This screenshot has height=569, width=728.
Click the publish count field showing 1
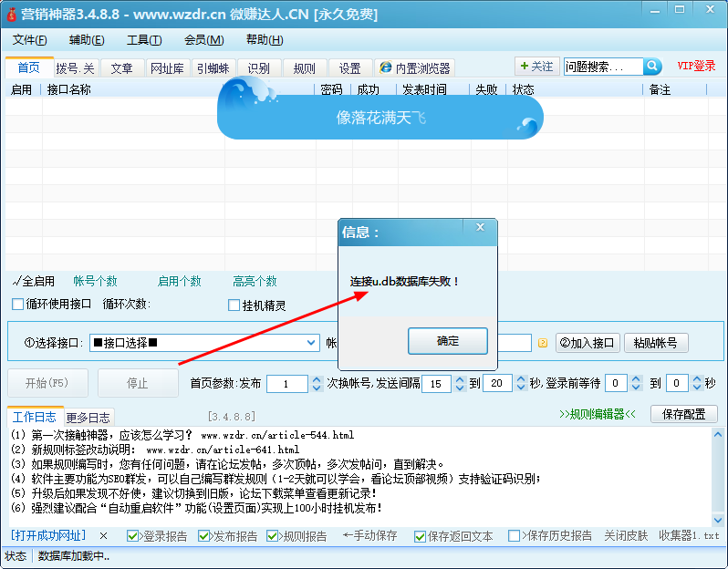286,384
